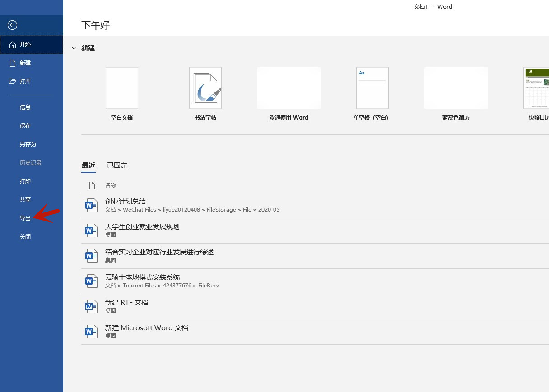Choose 保存 in the sidebar
The image size is (549, 392).
coord(32,126)
